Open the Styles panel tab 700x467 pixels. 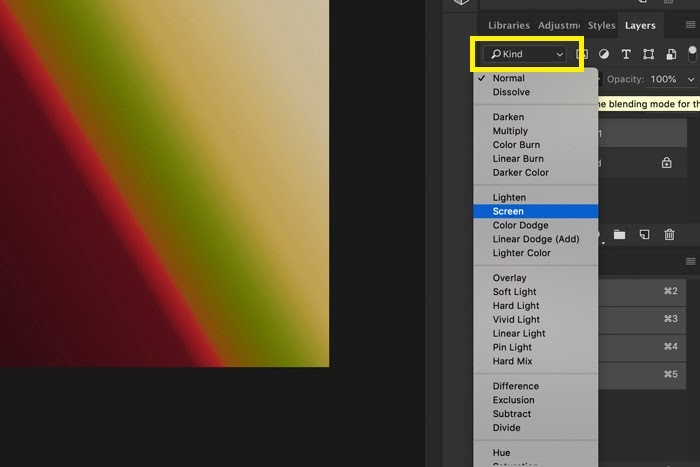(601, 25)
